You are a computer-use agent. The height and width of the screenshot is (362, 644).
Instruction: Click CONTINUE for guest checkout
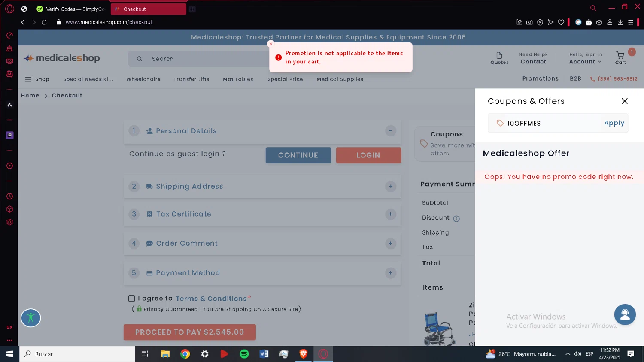point(298,155)
